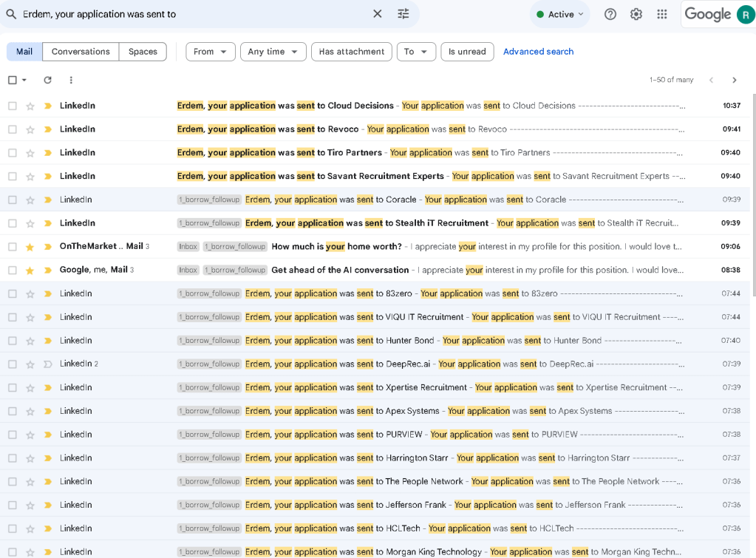Unstar the OnTheMarket email
The image size is (756, 558).
click(30, 247)
